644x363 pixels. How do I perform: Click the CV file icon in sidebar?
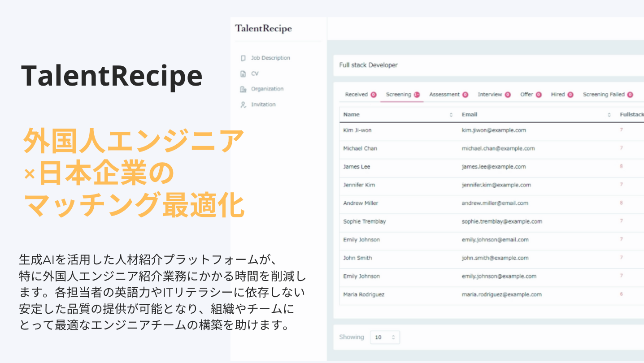tap(243, 74)
